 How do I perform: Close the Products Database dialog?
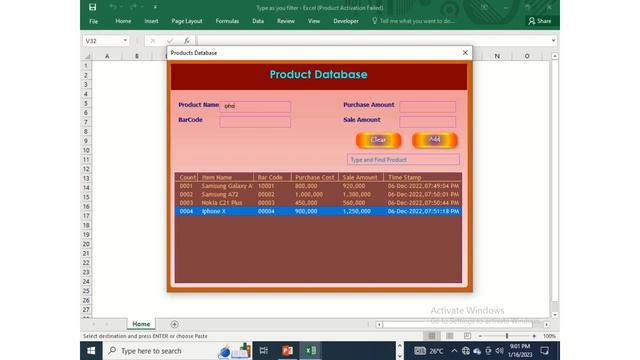[x=465, y=53]
